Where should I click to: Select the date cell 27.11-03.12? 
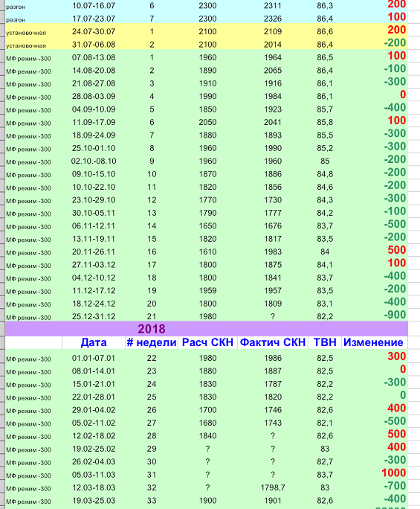pos(94,265)
